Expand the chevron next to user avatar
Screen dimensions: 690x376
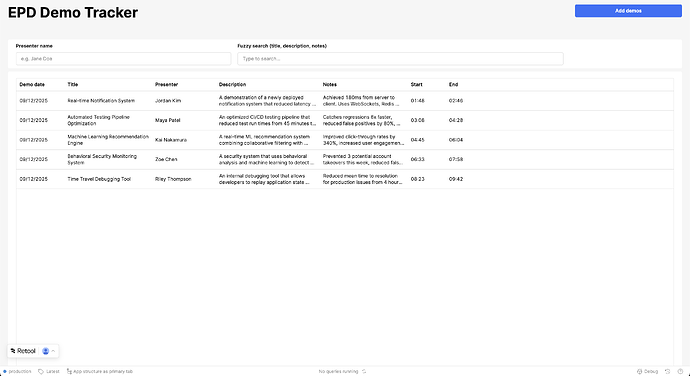pyautogui.click(x=53, y=351)
